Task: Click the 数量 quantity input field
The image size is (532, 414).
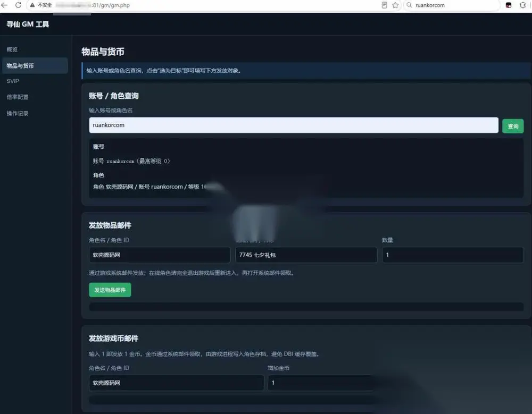Action: [453, 255]
